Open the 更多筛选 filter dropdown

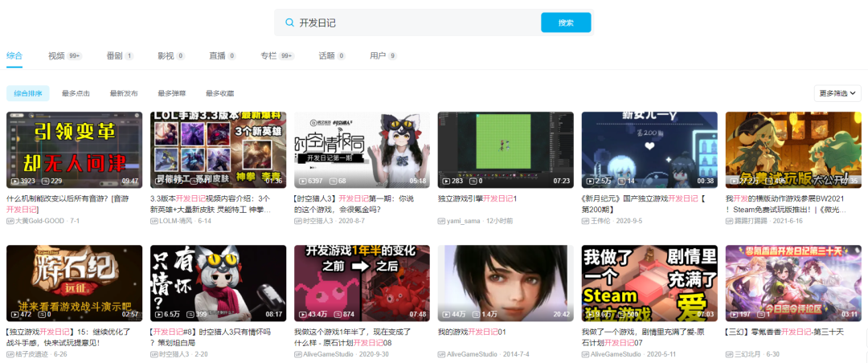(837, 93)
